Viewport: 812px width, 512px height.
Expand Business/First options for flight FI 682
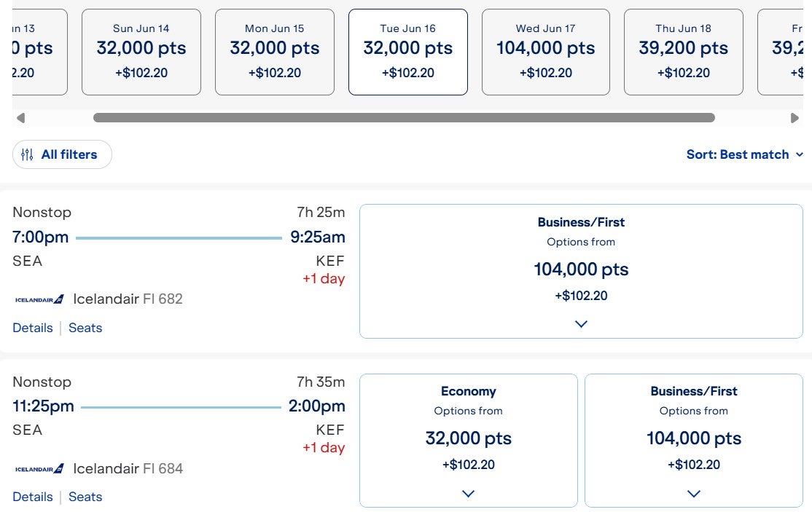coord(581,323)
